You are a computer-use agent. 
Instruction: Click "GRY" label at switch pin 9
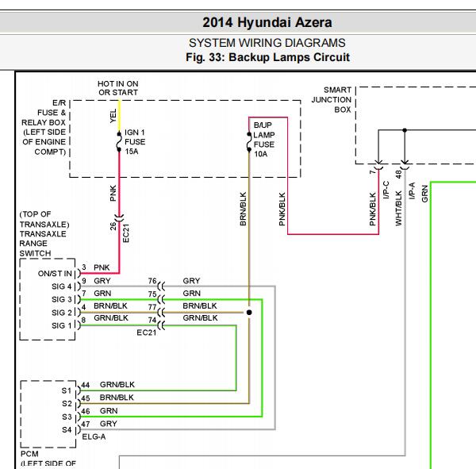click(x=102, y=281)
